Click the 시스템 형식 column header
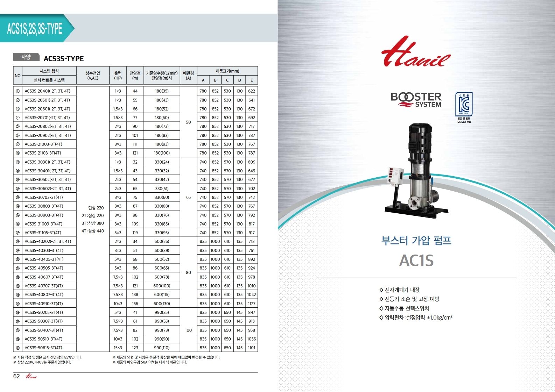 pyautogui.click(x=49, y=71)
